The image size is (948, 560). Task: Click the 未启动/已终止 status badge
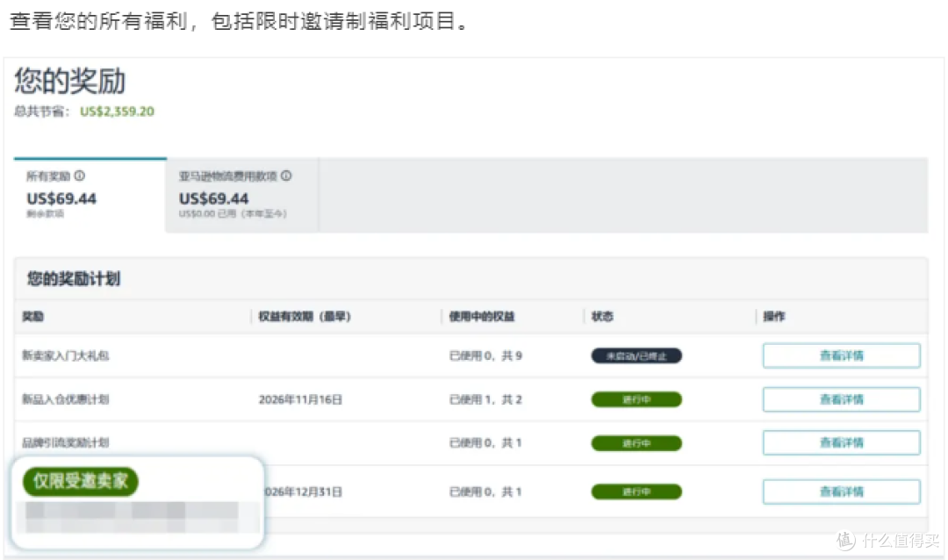[x=636, y=356]
